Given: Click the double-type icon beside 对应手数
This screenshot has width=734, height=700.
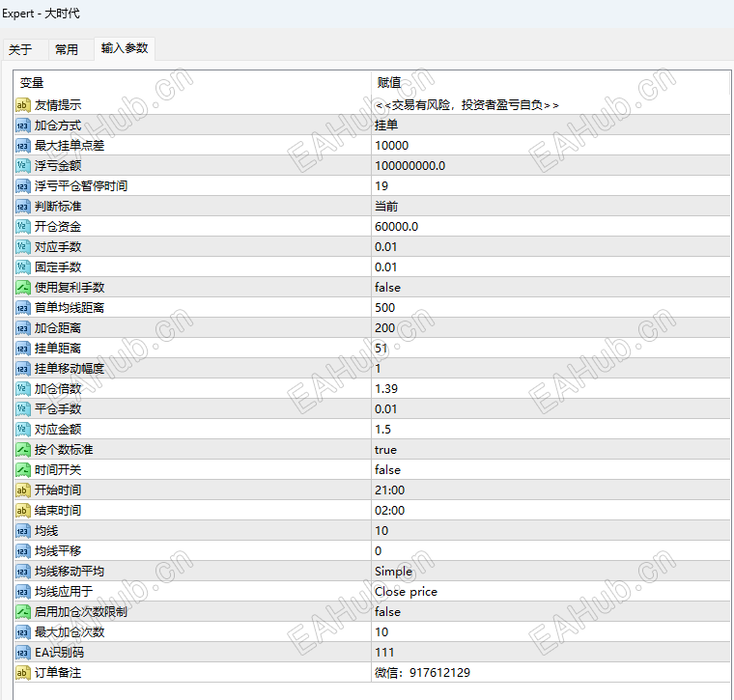Looking at the screenshot, I should [x=23, y=246].
